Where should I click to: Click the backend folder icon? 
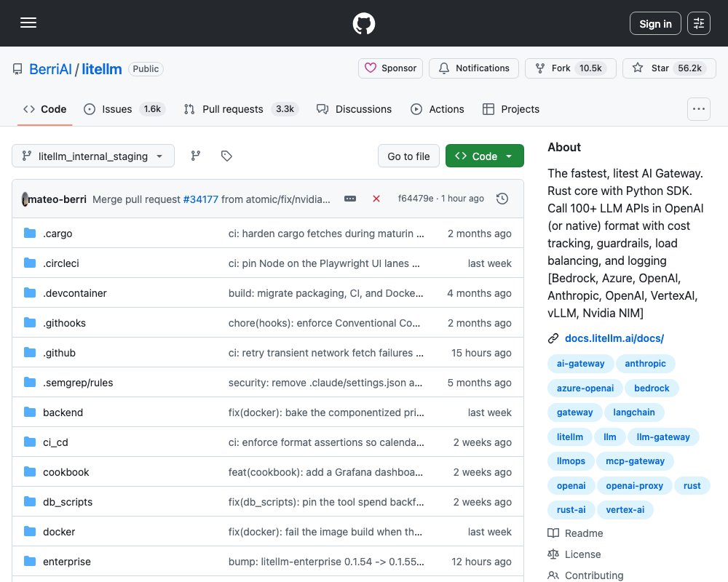click(x=30, y=412)
